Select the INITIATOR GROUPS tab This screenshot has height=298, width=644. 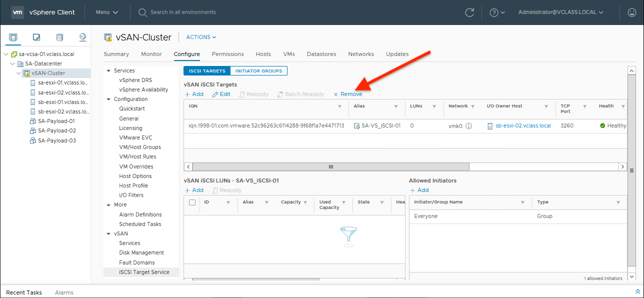click(x=259, y=71)
